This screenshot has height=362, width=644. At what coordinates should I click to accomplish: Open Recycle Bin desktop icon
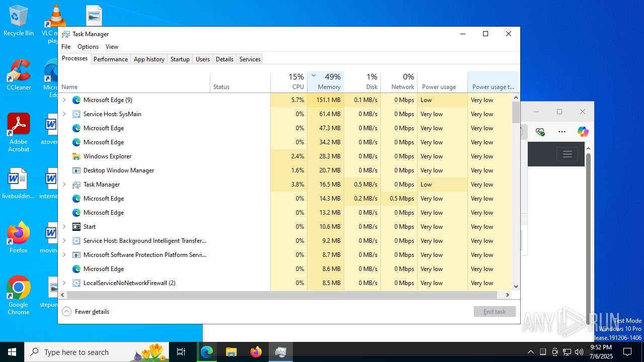[x=19, y=21]
